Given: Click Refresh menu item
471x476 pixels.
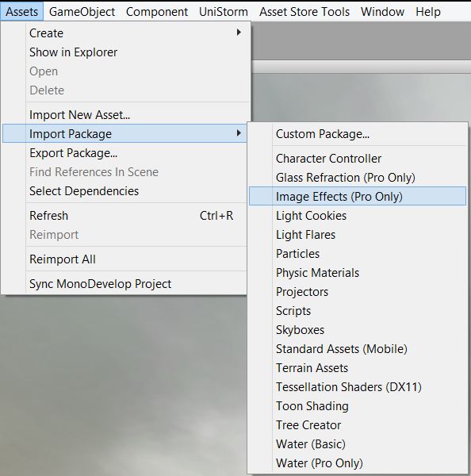Looking at the screenshot, I should [125, 216].
